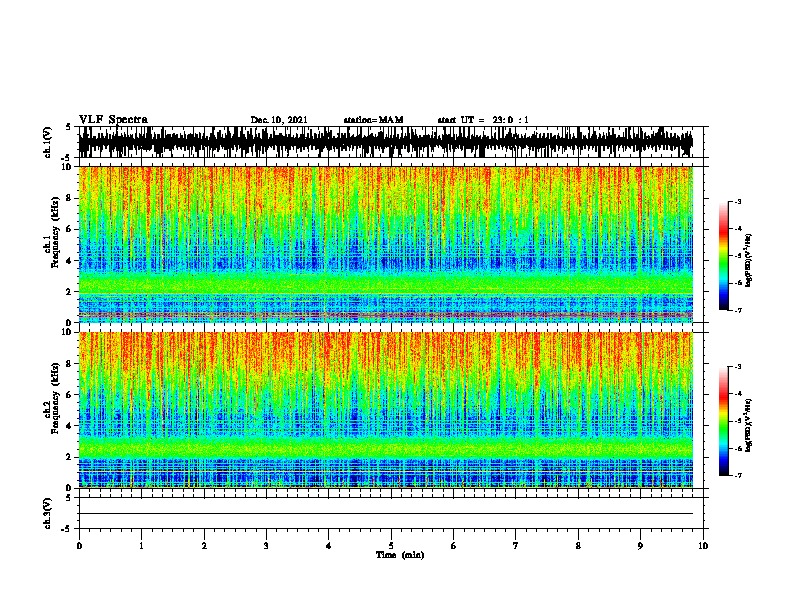The height and width of the screenshot is (612, 792).
Task: Click the ch.1 voltage waveform trace
Action: tap(386, 142)
